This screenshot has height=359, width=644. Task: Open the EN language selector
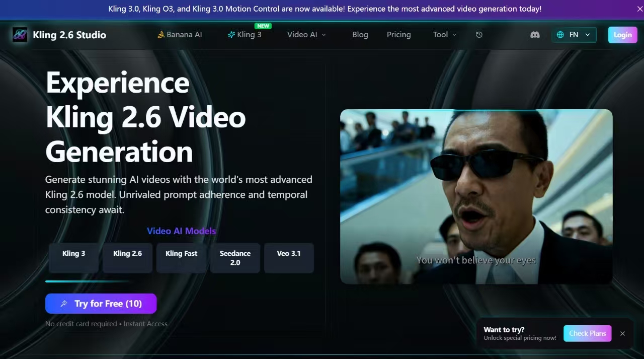click(574, 35)
